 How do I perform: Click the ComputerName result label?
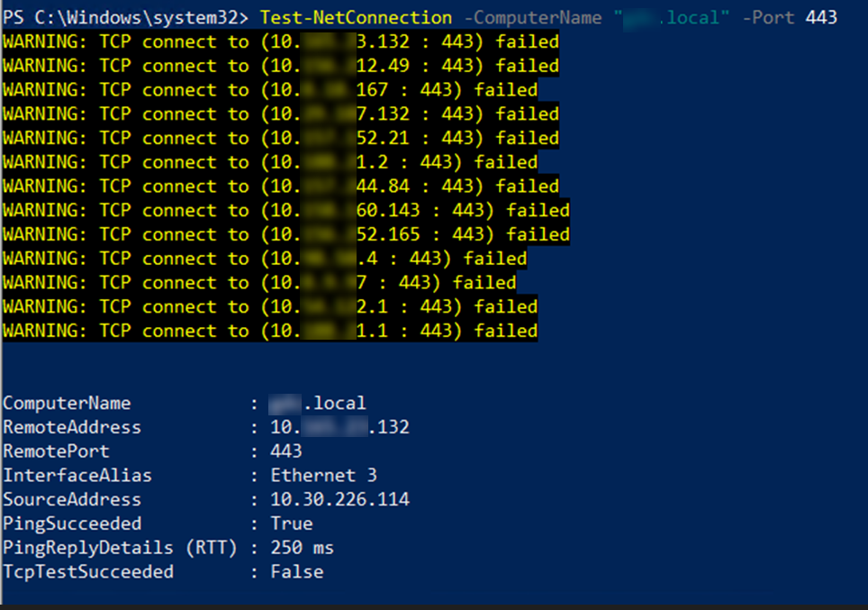pos(67,403)
